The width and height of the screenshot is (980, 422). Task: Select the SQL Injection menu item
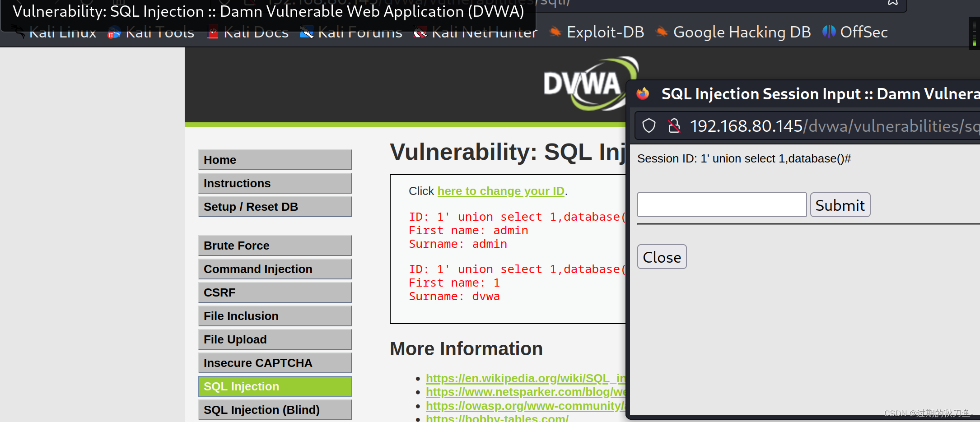(275, 386)
